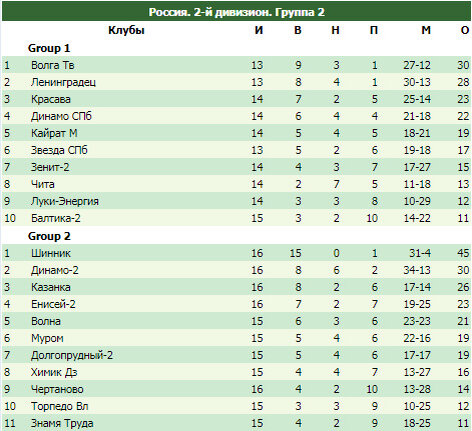
Task: Select the Красава team entry
Action: click(51, 99)
